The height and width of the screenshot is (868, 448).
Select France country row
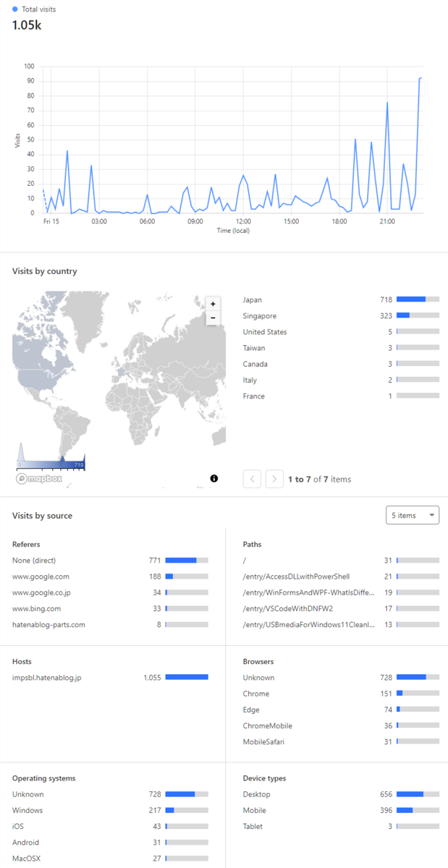pos(341,396)
